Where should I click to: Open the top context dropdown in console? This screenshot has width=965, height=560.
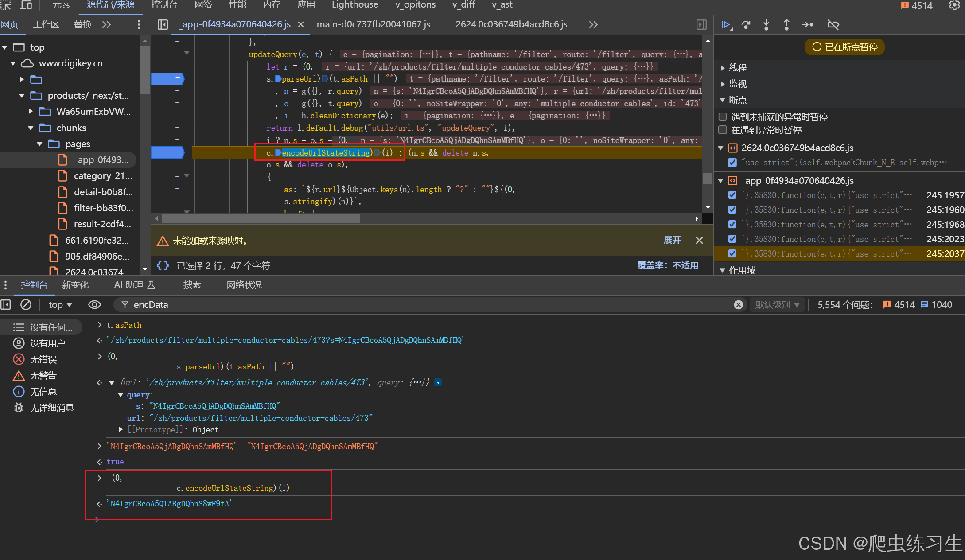click(60, 305)
